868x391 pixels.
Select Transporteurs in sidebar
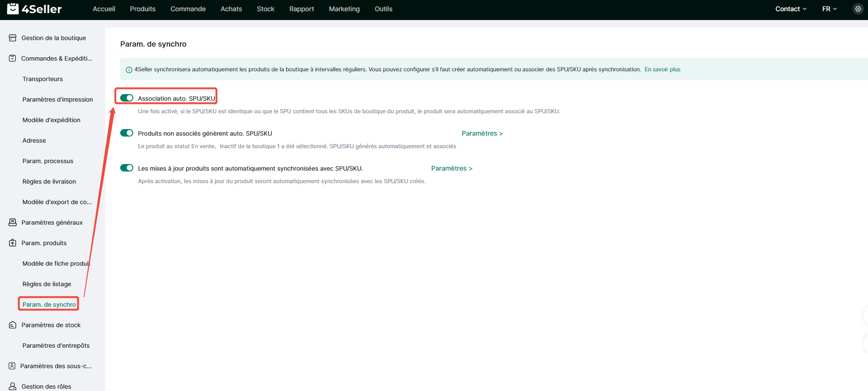click(x=42, y=79)
